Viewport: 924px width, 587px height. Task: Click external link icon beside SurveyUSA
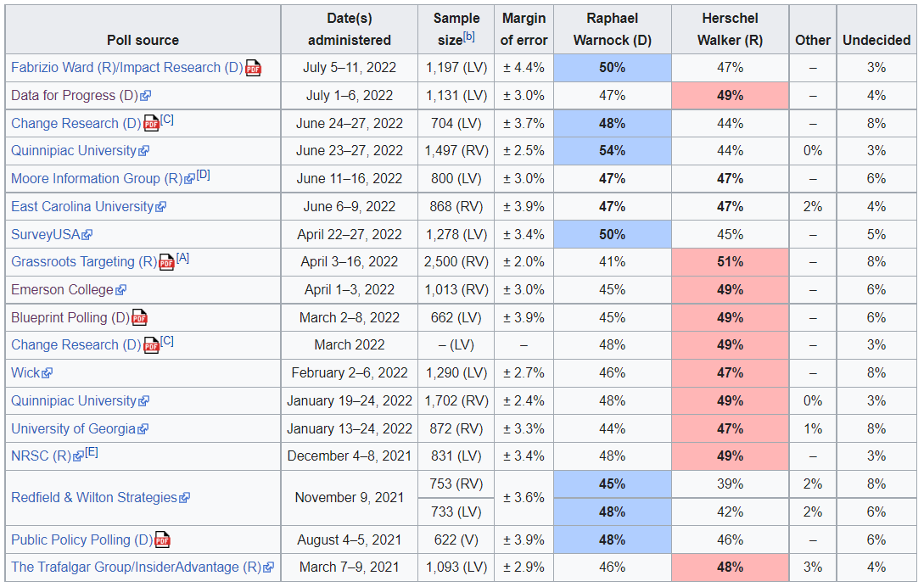click(87, 235)
